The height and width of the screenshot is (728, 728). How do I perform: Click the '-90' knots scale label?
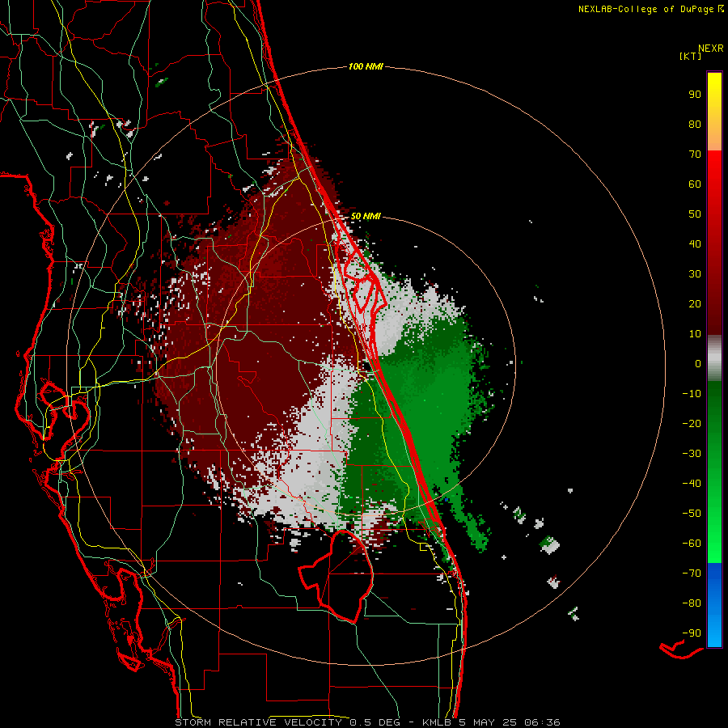pos(692,633)
